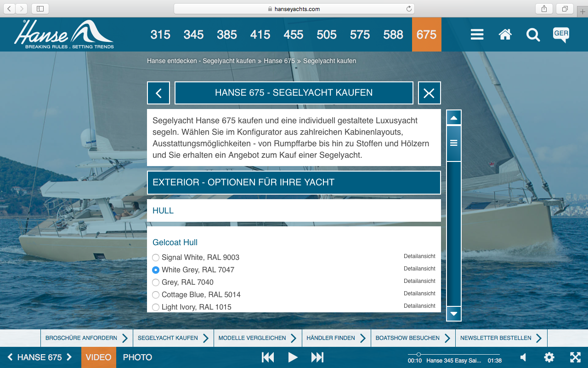Open Detailansicht for Signal White

(419, 256)
